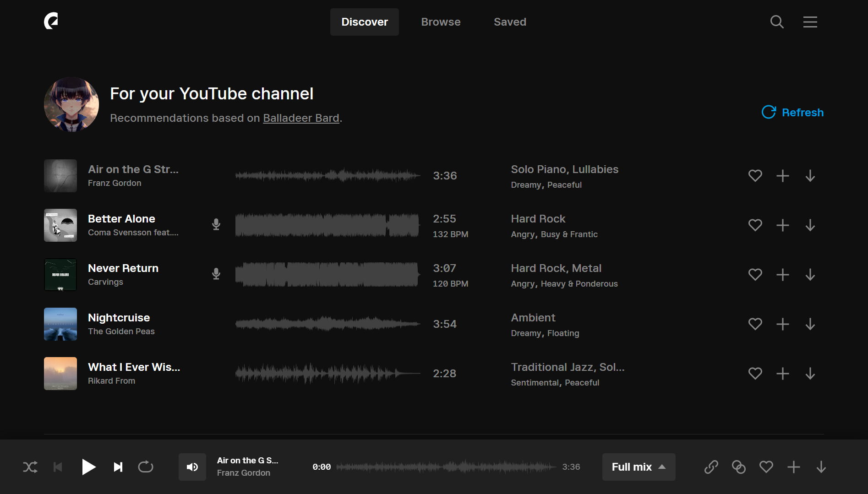Add Better Alone to a playlist
This screenshot has width=868, height=494.
(x=783, y=225)
